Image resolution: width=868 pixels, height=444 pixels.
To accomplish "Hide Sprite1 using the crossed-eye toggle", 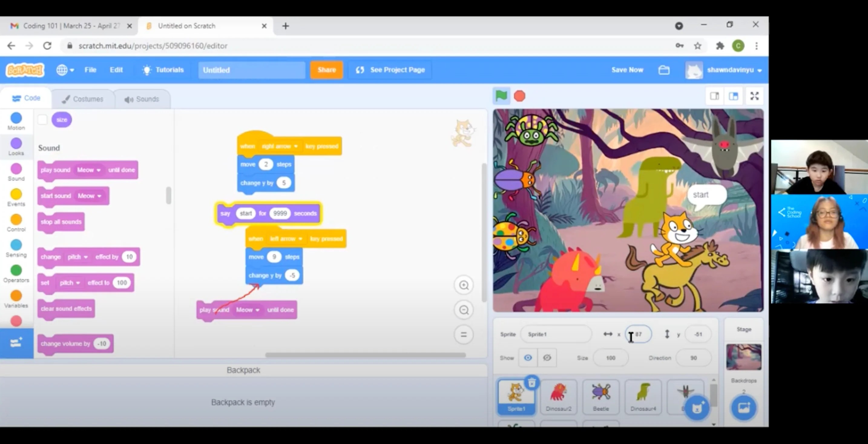I will [x=547, y=358].
